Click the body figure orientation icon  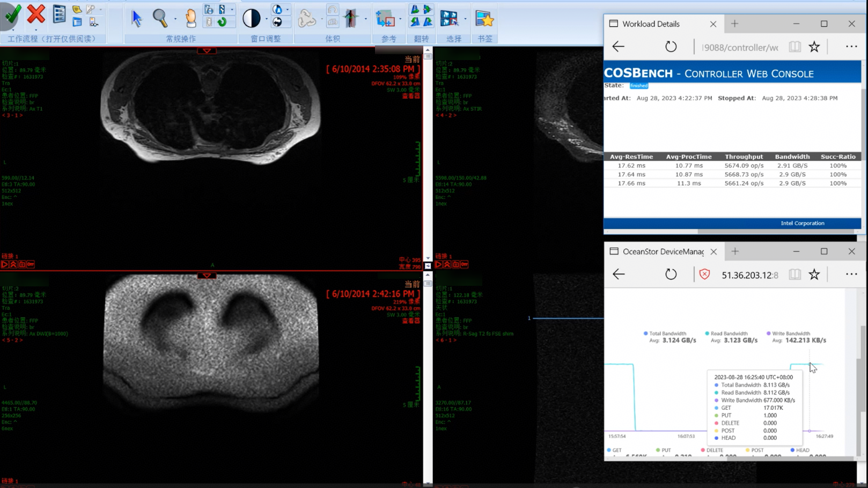point(351,19)
